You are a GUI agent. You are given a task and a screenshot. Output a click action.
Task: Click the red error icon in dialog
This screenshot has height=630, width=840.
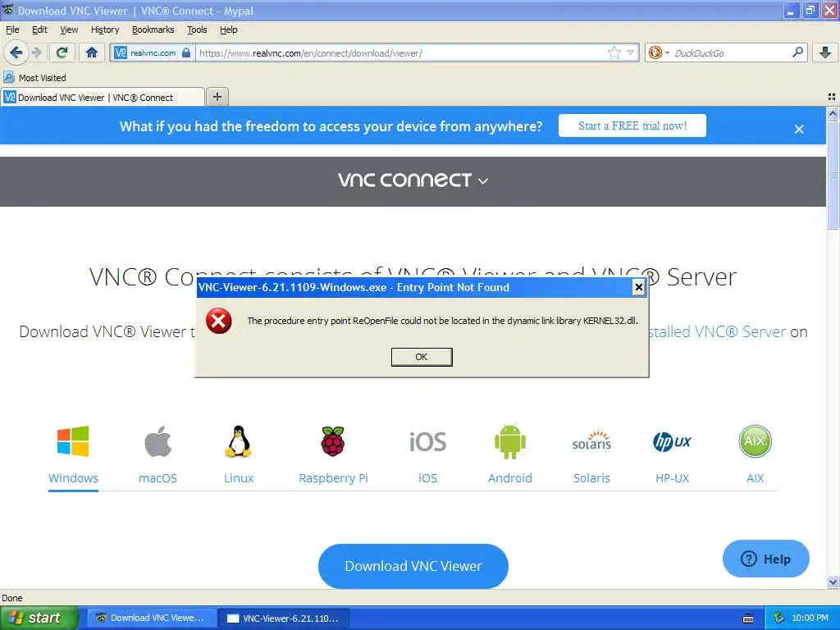click(218, 321)
